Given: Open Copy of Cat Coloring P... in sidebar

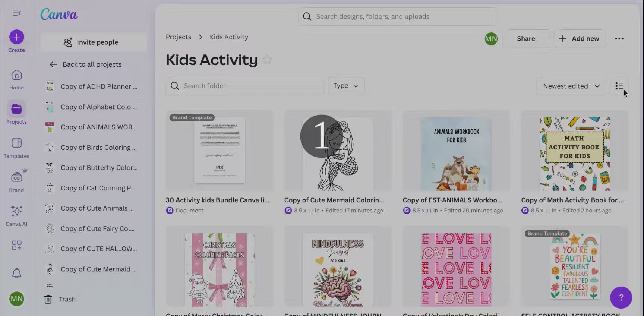Looking at the screenshot, I should pyautogui.click(x=93, y=188).
